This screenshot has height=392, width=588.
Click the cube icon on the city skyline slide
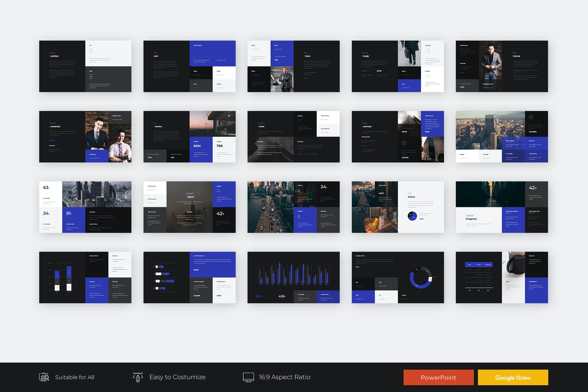531,117
